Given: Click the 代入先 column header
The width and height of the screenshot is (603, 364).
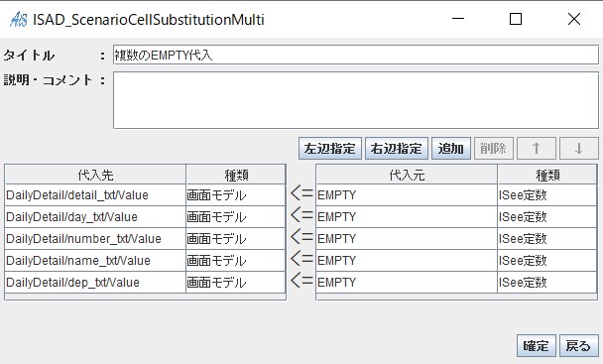Looking at the screenshot, I should [x=95, y=176].
